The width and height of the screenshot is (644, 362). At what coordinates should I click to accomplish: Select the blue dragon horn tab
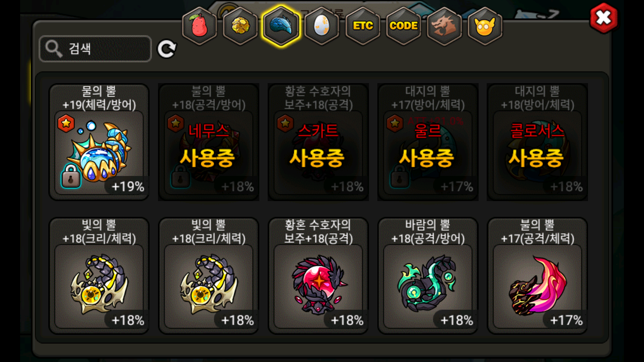[281, 26]
